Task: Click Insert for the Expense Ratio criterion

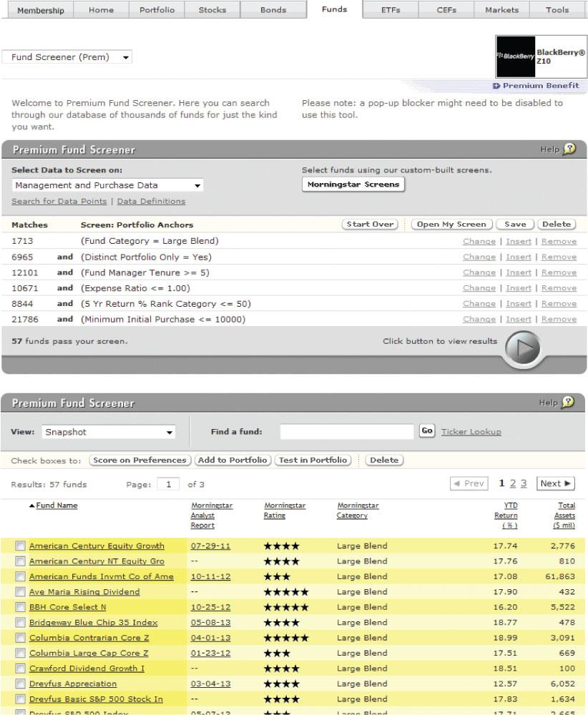Action: tap(519, 288)
